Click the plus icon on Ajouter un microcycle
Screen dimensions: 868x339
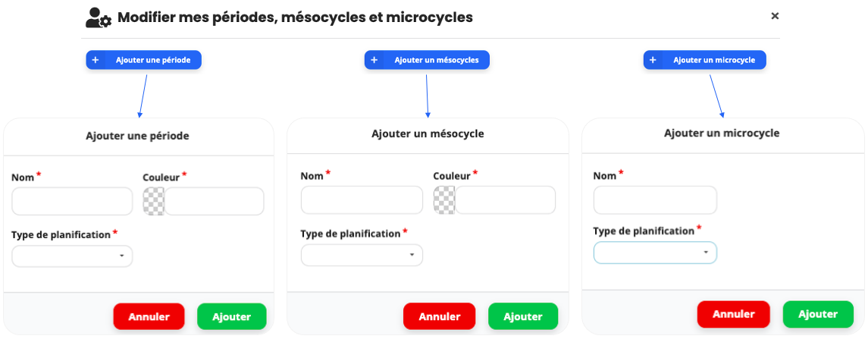point(653,61)
